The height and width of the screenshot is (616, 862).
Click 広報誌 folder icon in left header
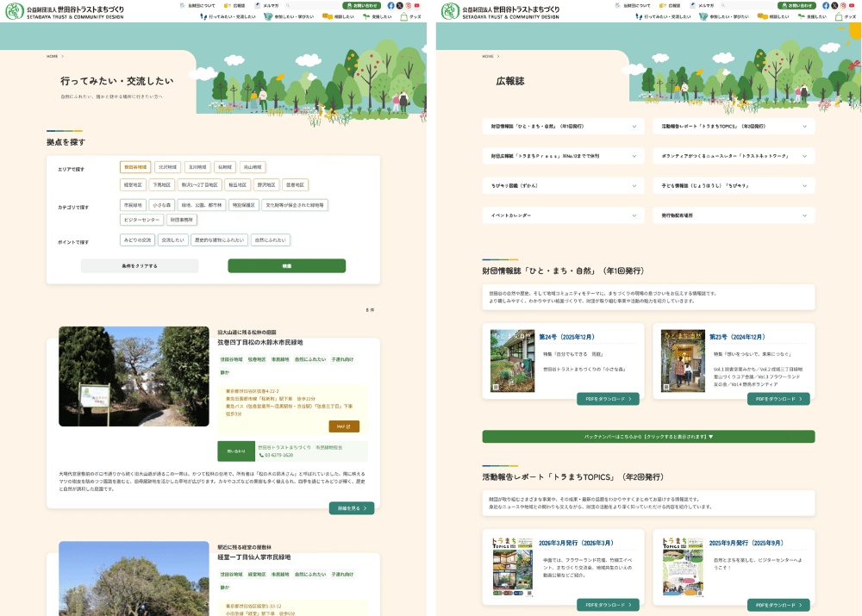click(x=227, y=5)
